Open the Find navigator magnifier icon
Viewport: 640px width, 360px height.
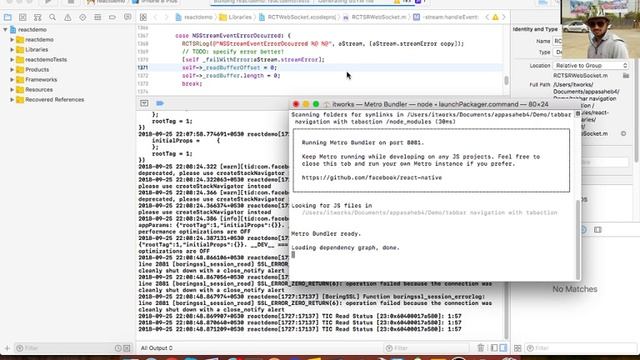[x=52, y=17]
